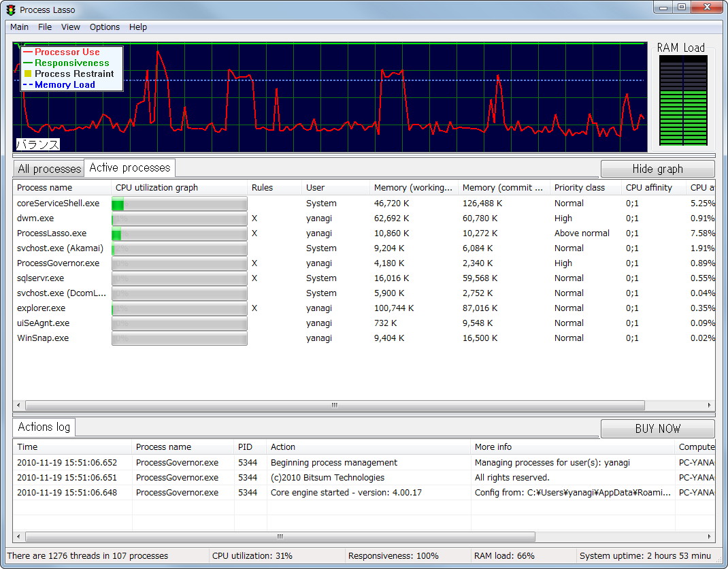Select the dwm.exe process
Screen dimensions: 728x569
click(364, 218)
